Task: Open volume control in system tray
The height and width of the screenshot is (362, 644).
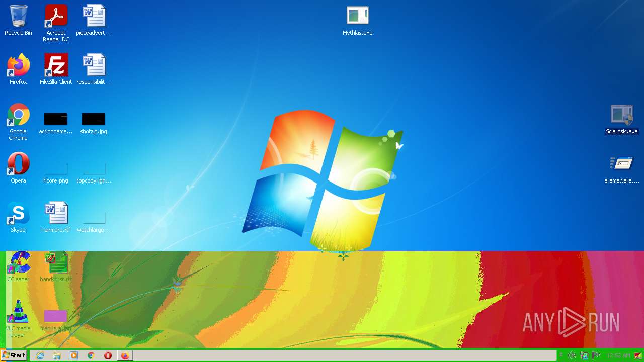Action: coord(573,355)
